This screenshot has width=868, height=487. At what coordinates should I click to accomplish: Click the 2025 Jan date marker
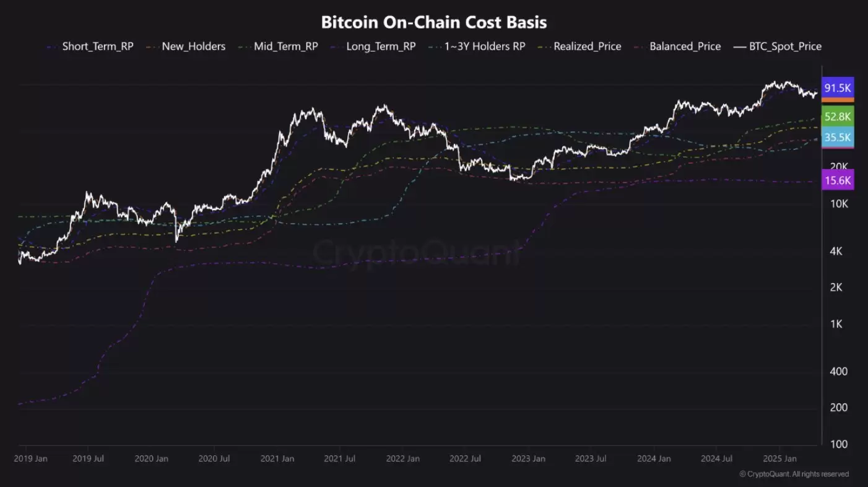pyautogui.click(x=779, y=459)
